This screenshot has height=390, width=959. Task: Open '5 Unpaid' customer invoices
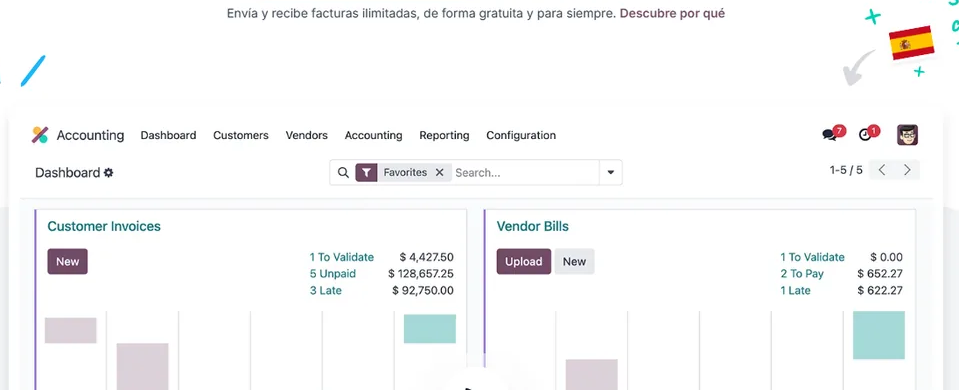[333, 274]
